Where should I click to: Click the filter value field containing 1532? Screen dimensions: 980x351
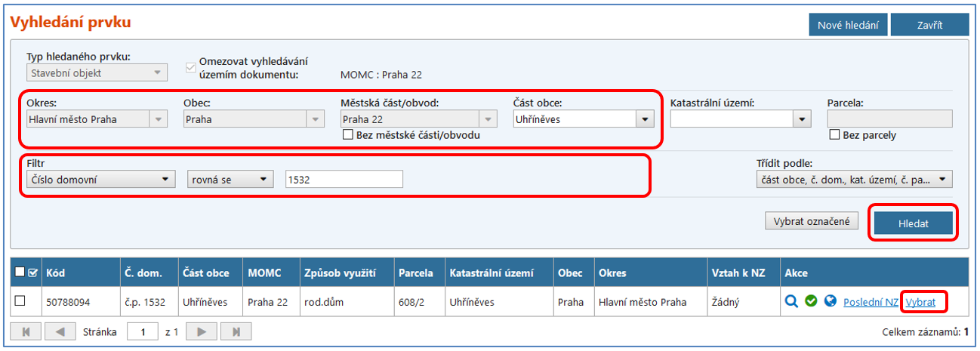pyautogui.click(x=344, y=180)
